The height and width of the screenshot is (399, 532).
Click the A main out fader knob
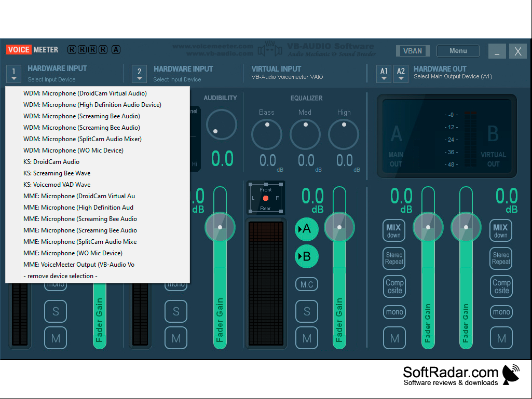(x=428, y=227)
